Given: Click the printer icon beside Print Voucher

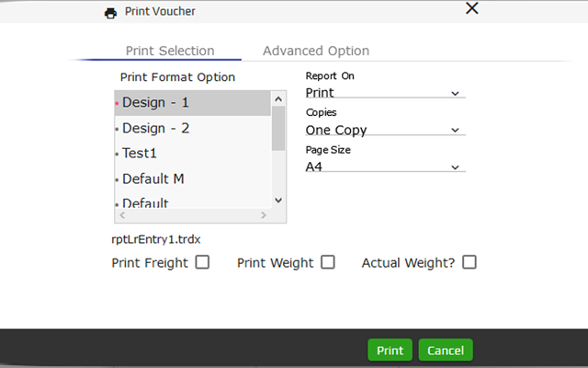Looking at the screenshot, I should pos(110,13).
